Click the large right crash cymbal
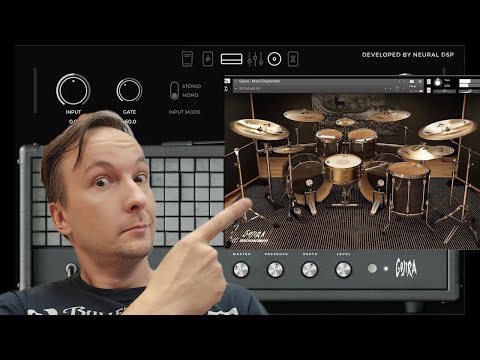Image resolution: width=480 pixels, height=360 pixels. point(447,129)
